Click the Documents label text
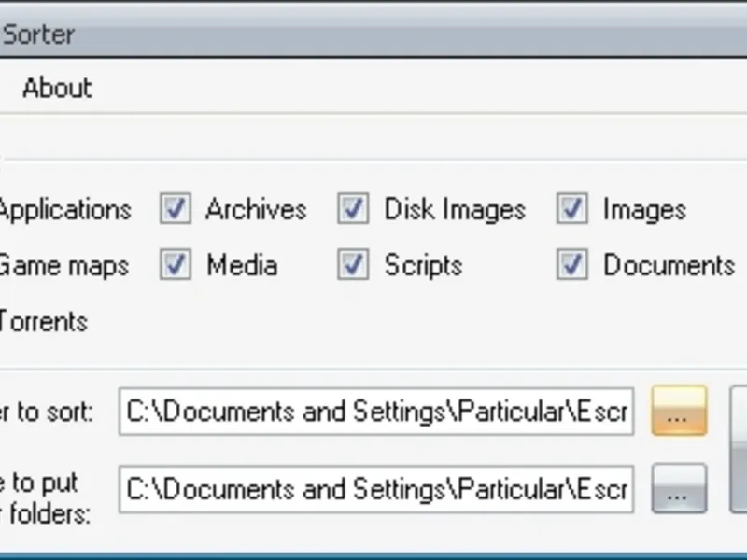This screenshot has height=560, width=747. tap(669, 266)
